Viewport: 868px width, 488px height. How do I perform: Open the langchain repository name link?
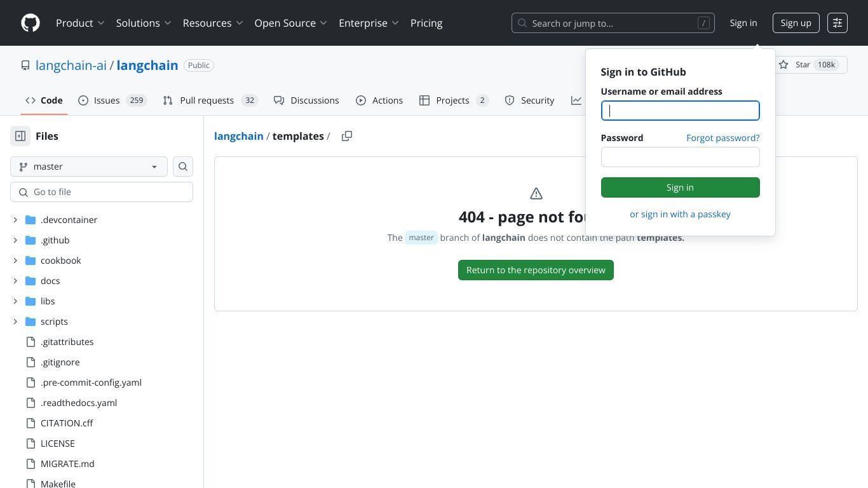[x=147, y=65]
